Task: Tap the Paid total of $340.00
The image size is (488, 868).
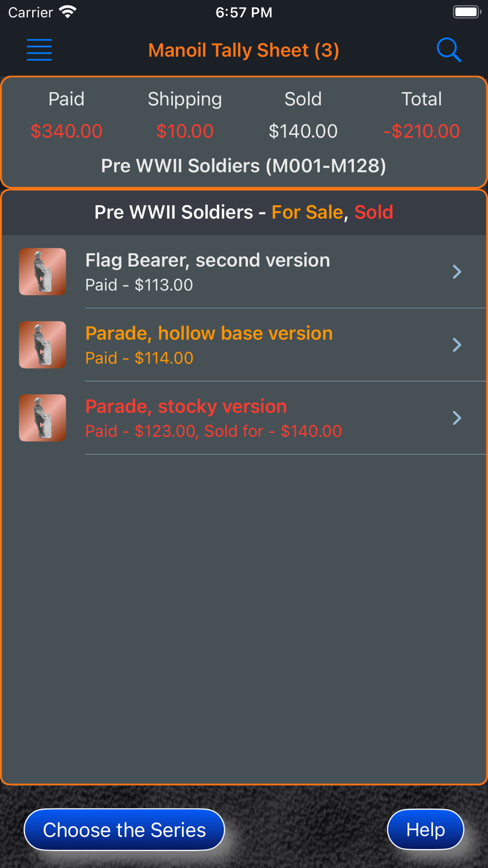Action: 66,131
